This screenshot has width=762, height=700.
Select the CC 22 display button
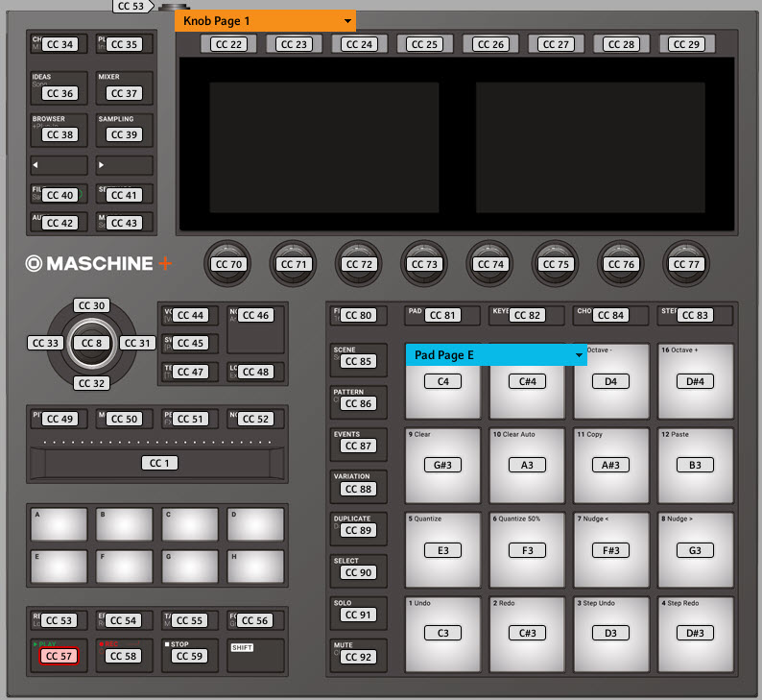point(228,44)
